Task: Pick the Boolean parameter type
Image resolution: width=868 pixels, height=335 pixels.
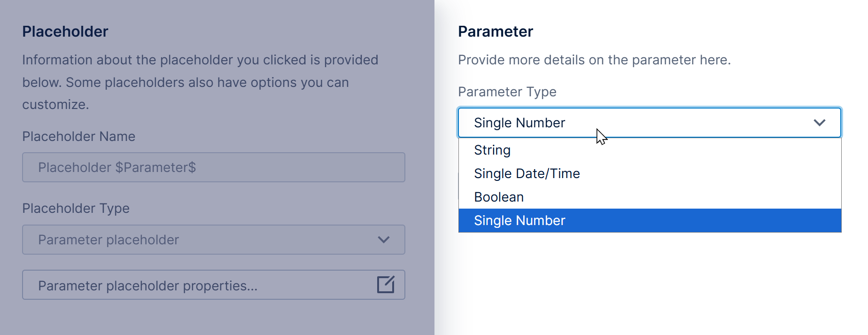Action: pos(499,197)
